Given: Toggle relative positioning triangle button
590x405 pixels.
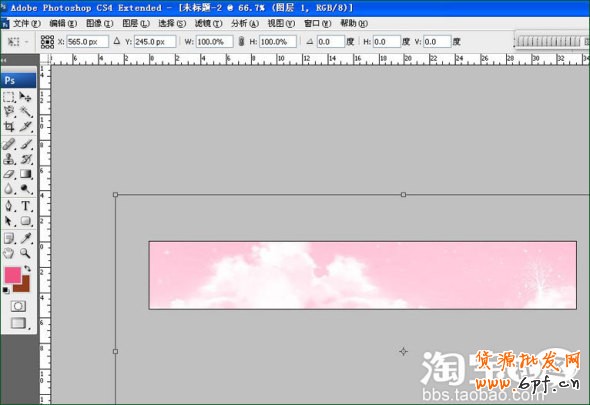Looking at the screenshot, I should click(117, 41).
